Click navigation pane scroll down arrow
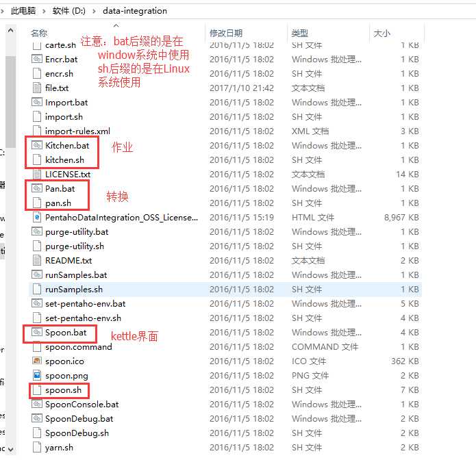 pyautogui.click(x=11, y=449)
